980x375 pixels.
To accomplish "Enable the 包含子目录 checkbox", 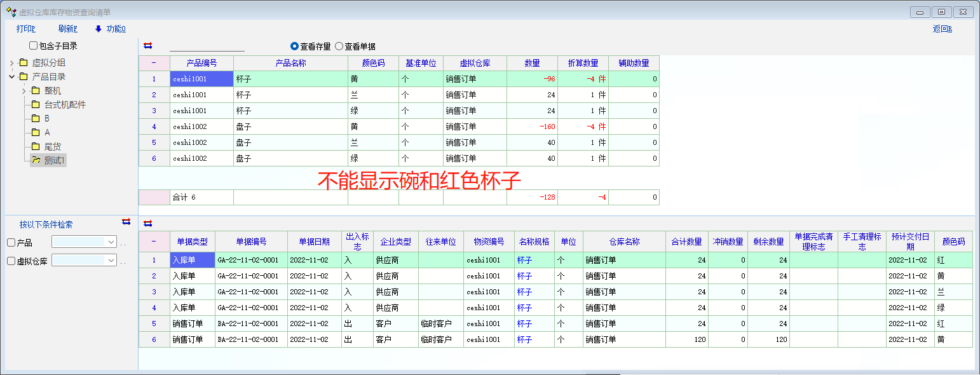I will (34, 46).
